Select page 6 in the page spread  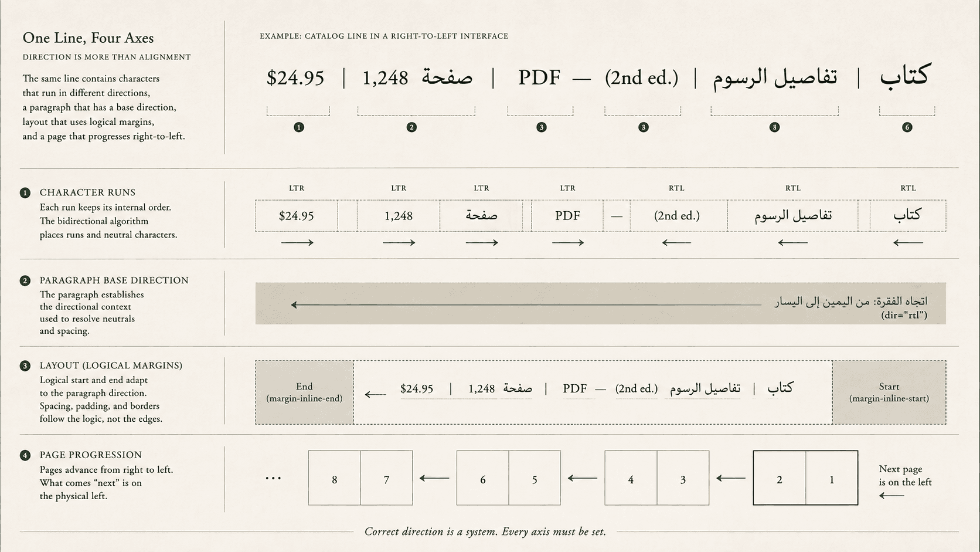coord(482,478)
